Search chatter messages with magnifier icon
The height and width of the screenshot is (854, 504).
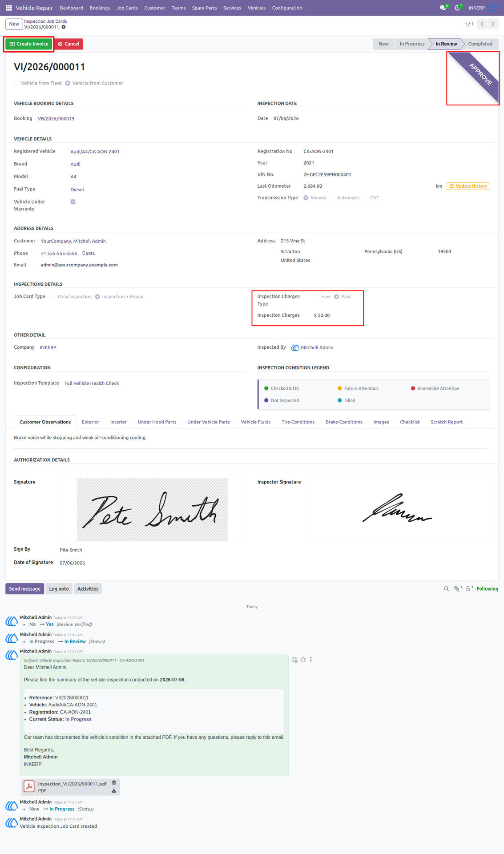(446, 589)
